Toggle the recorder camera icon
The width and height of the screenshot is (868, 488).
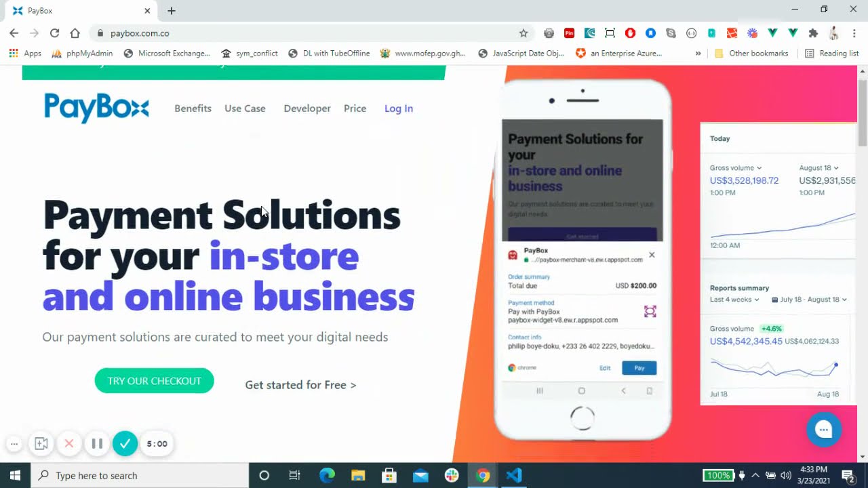click(x=41, y=444)
